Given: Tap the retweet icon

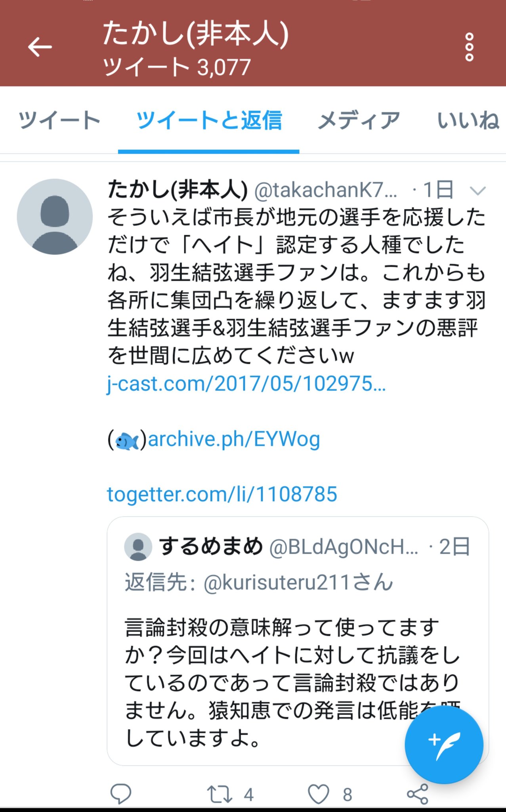Looking at the screenshot, I should coord(219,794).
